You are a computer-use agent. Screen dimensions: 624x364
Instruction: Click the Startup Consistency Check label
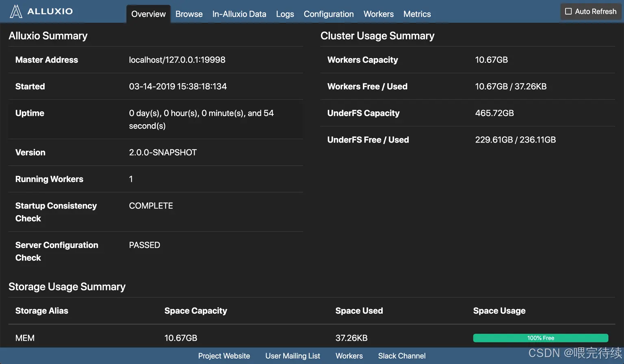(56, 212)
